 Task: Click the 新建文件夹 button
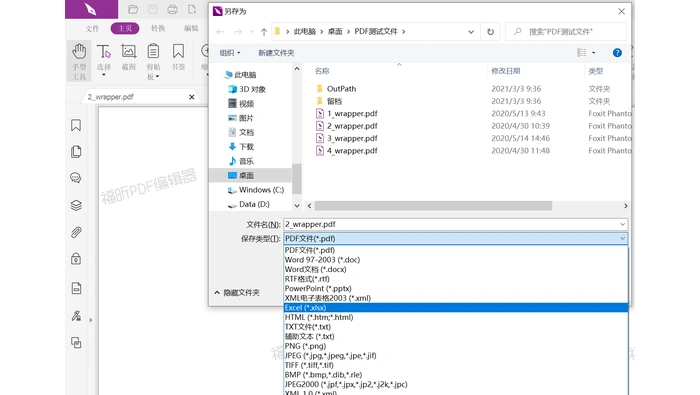coord(276,53)
